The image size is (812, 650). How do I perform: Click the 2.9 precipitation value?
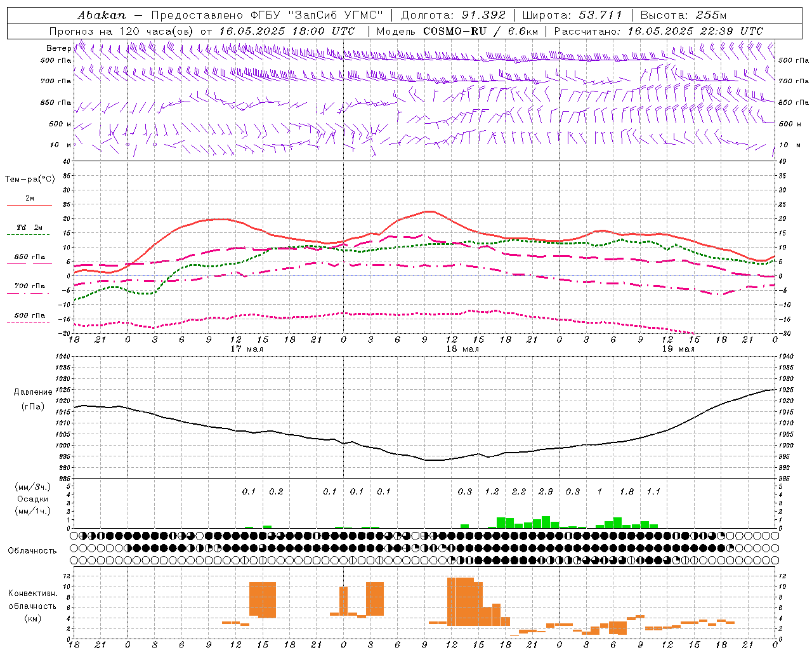pos(546,491)
